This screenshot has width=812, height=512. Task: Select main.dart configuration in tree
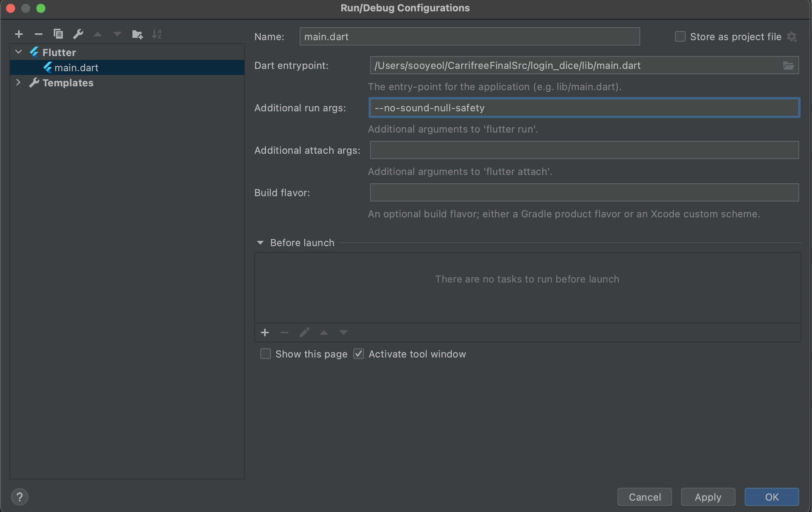pos(76,68)
